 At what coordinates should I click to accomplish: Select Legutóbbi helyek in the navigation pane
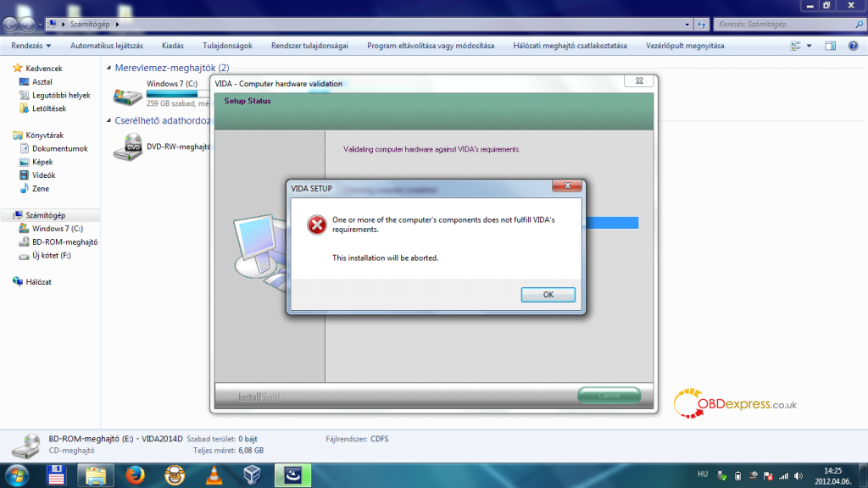coord(55,95)
